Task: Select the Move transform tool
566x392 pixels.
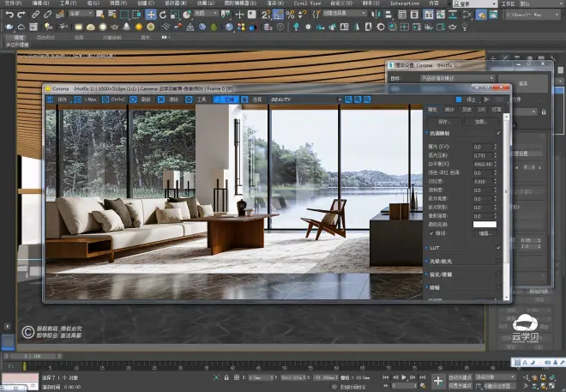Action: (151, 15)
